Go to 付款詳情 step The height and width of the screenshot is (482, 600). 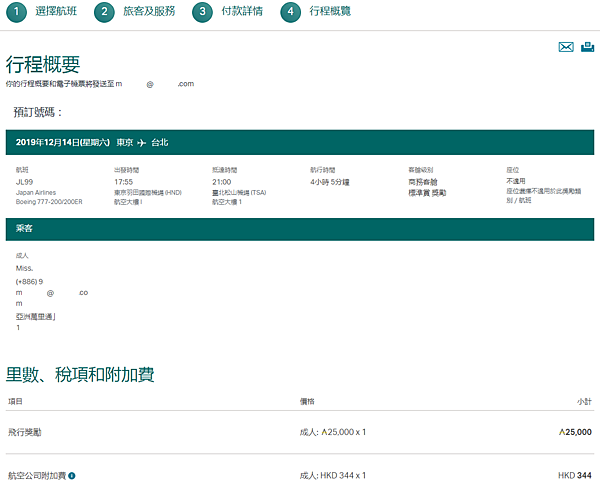[242, 11]
